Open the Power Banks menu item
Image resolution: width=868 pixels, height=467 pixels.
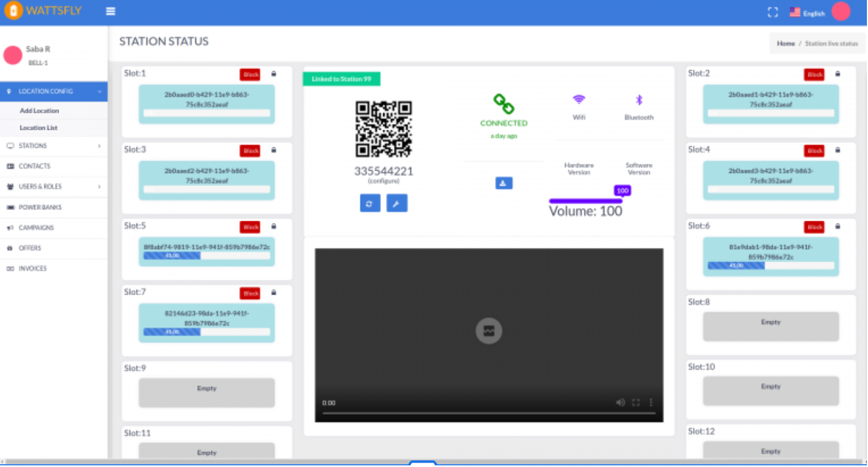tap(40, 208)
